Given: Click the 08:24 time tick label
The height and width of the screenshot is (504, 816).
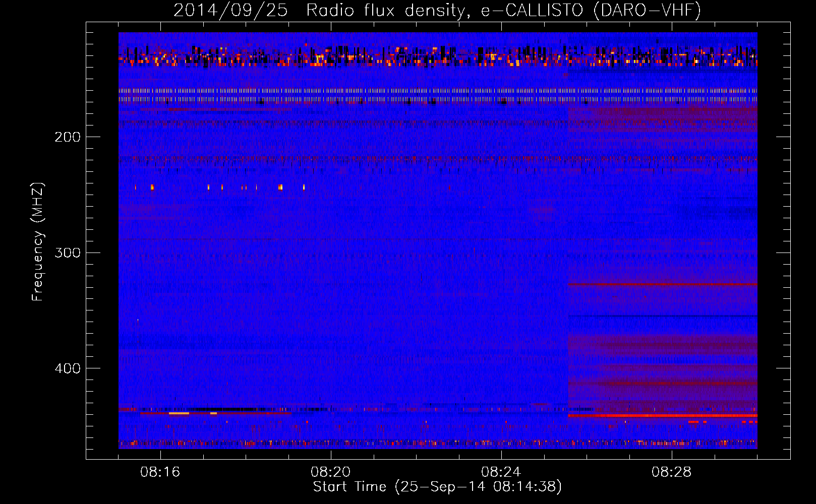Looking at the screenshot, I should click(501, 472).
